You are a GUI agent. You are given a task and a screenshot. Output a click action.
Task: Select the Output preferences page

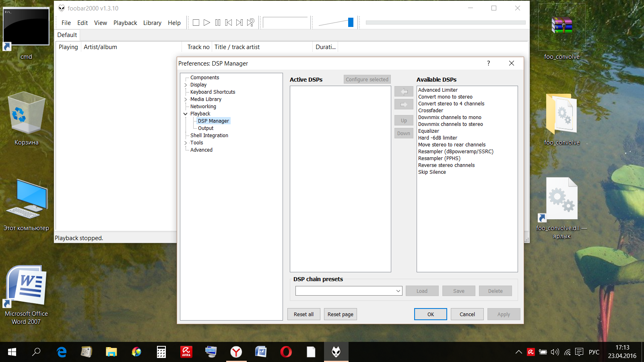point(206,128)
